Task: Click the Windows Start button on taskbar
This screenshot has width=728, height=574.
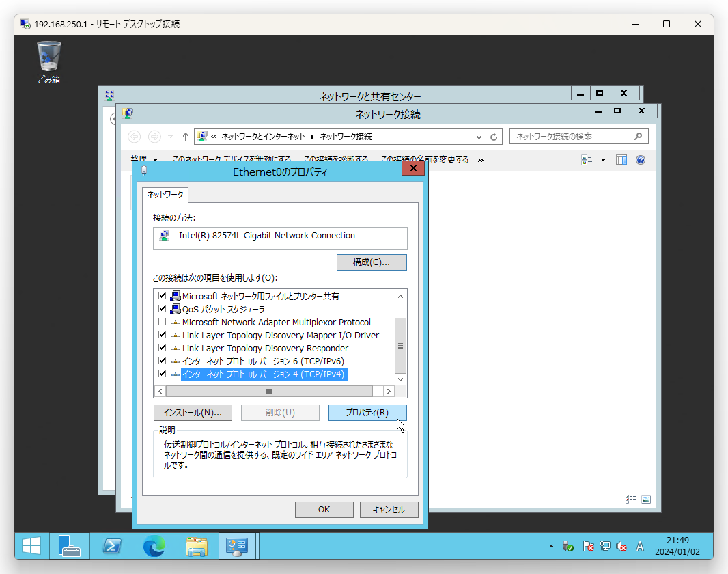Action: point(31,546)
